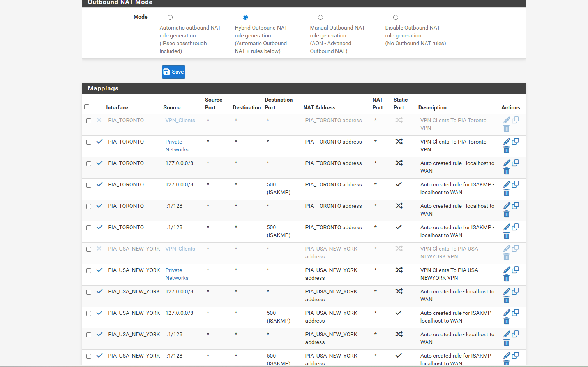Check the box for PIA_TORONTO ::1/128 ISAKMP row
Image resolution: width=588 pixels, height=367 pixels.
88,228
